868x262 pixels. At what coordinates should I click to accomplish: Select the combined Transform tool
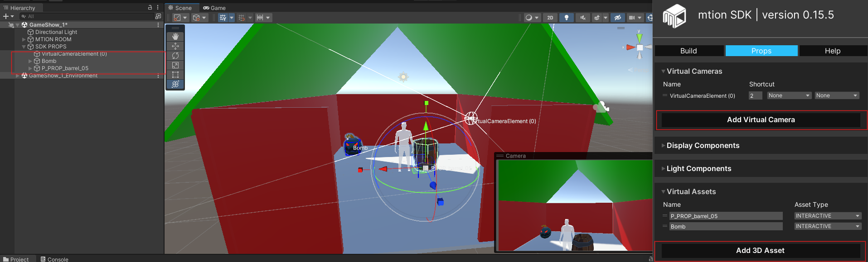coord(175,84)
